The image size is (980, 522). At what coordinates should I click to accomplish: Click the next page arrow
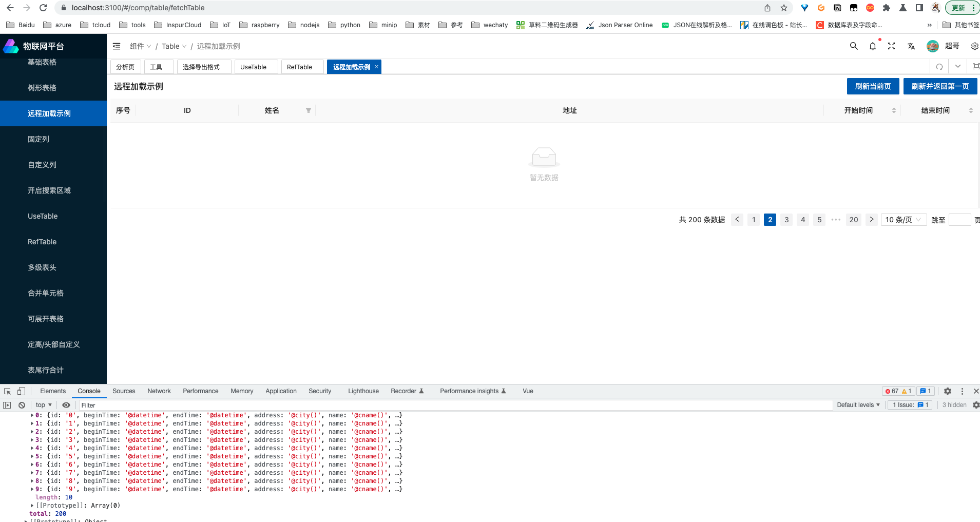coord(872,220)
